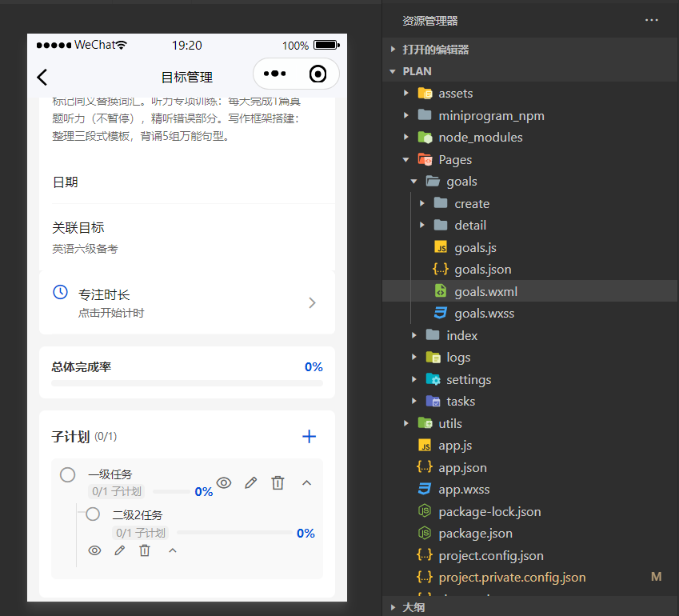The width and height of the screenshot is (679, 616).
Task: Collapse 二级2任务 with its up chevron
Action: pos(173,550)
